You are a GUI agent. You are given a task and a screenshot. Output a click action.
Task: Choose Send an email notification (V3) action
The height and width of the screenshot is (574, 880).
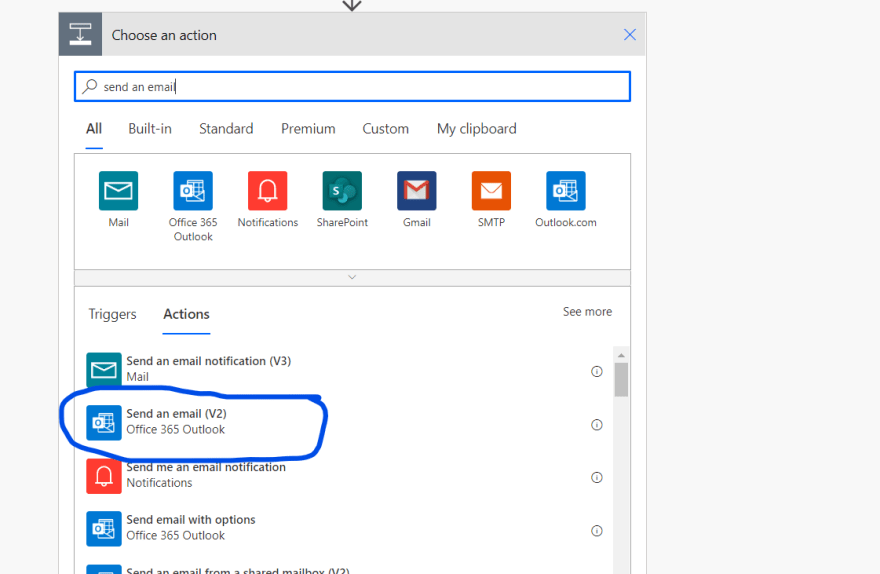(343, 369)
